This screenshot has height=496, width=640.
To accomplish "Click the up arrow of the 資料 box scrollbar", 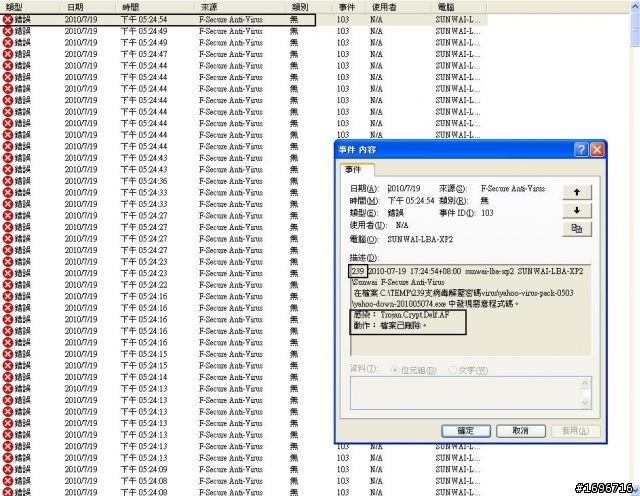I will (585, 383).
